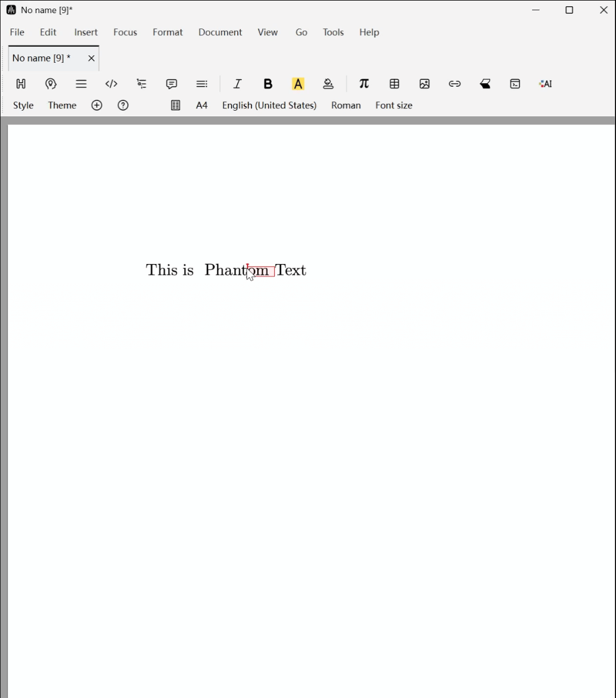Click the Theme button
The height and width of the screenshot is (698, 616).
coord(62,105)
